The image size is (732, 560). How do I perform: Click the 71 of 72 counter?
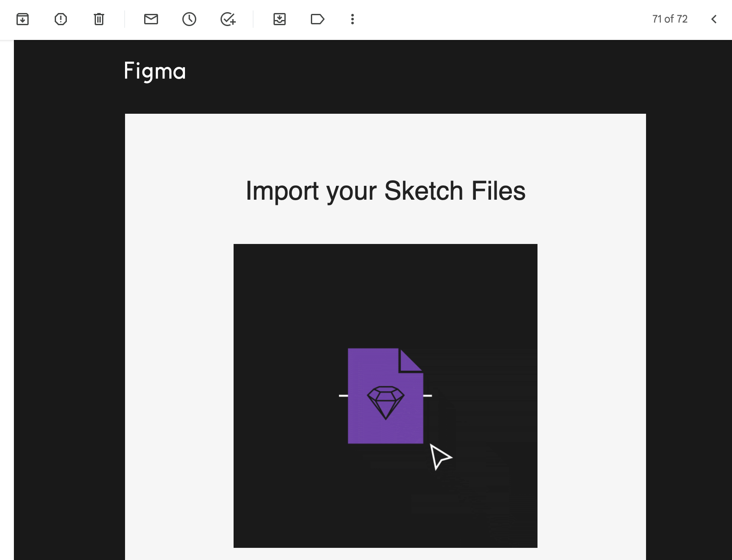(670, 19)
